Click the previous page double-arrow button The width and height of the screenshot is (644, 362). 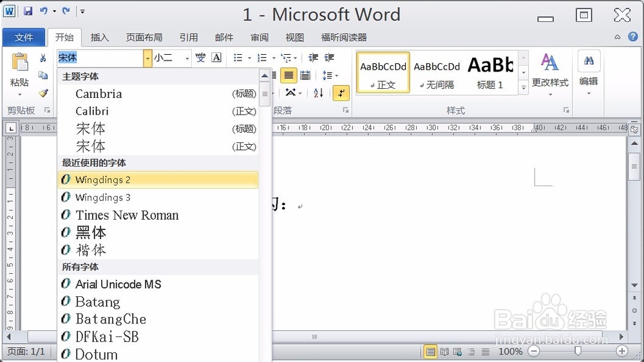(634, 298)
